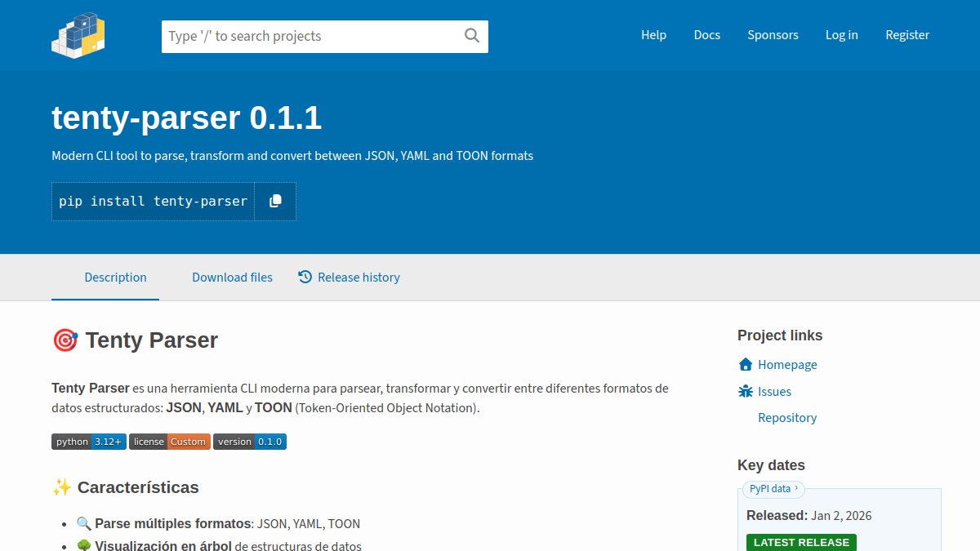Click the search magnifier icon
Image resolution: width=980 pixels, height=551 pixels.
472,35
